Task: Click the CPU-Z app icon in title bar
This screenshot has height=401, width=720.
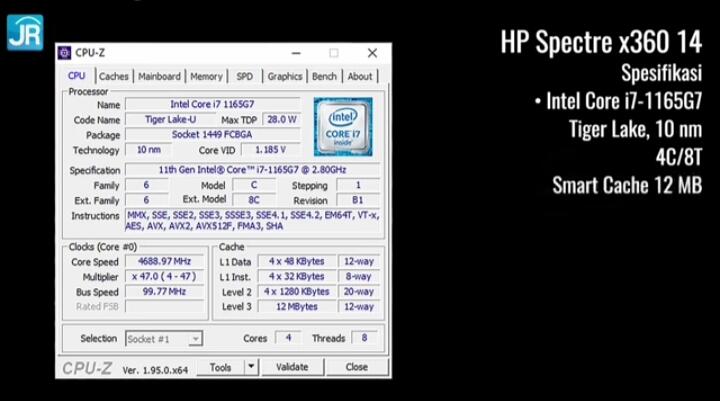Action: [64, 53]
